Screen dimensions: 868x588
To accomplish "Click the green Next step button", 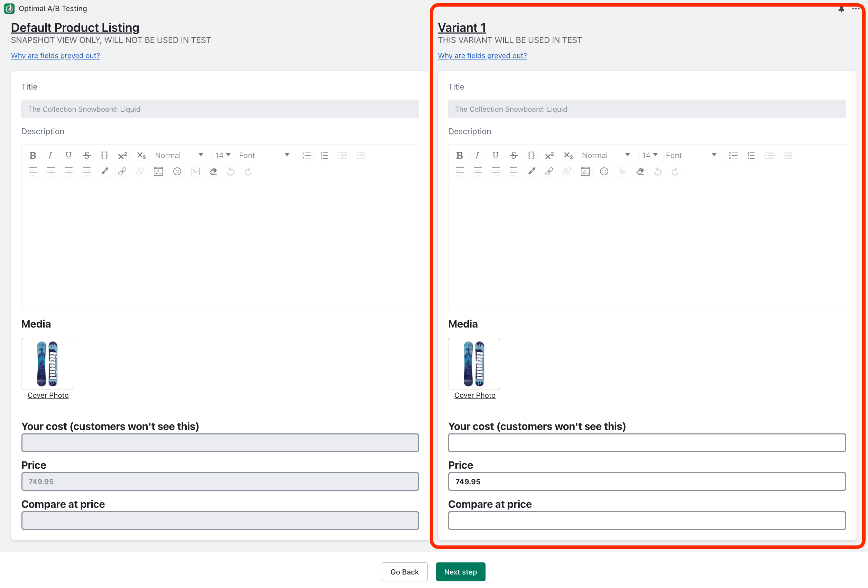I will click(x=460, y=571).
